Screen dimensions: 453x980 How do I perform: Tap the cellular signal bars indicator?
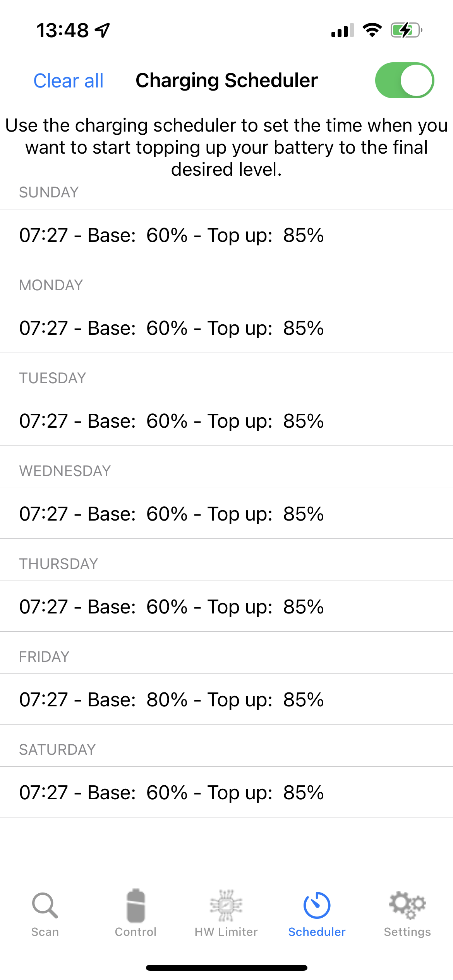(x=342, y=30)
